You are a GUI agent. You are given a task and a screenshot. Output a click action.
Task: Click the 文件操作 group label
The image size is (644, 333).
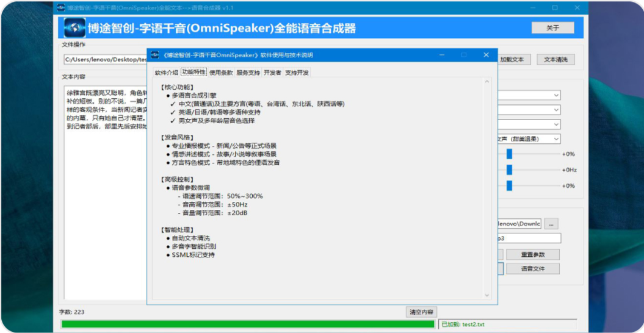coord(73,45)
